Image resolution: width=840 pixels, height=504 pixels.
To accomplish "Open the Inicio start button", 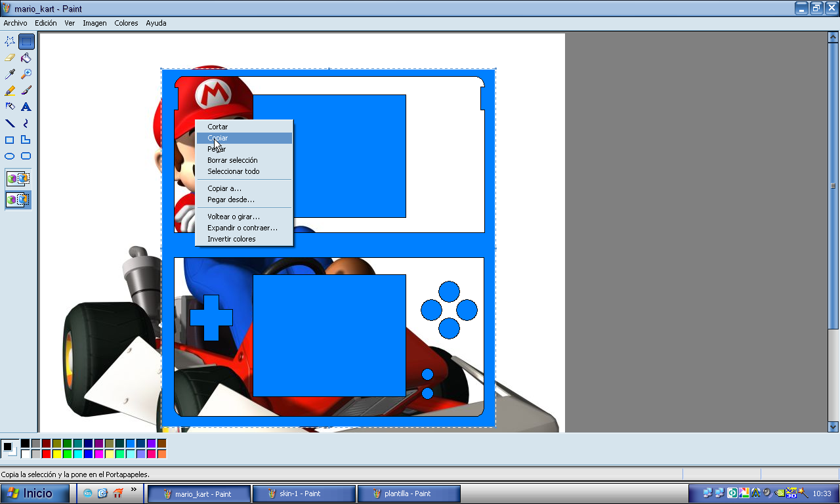I will [35, 493].
